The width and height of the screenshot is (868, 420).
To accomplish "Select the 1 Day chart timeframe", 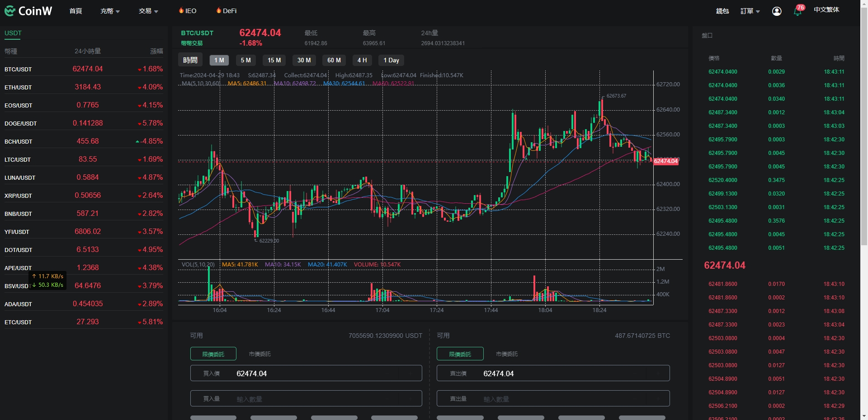I will pyautogui.click(x=391, y=60).
